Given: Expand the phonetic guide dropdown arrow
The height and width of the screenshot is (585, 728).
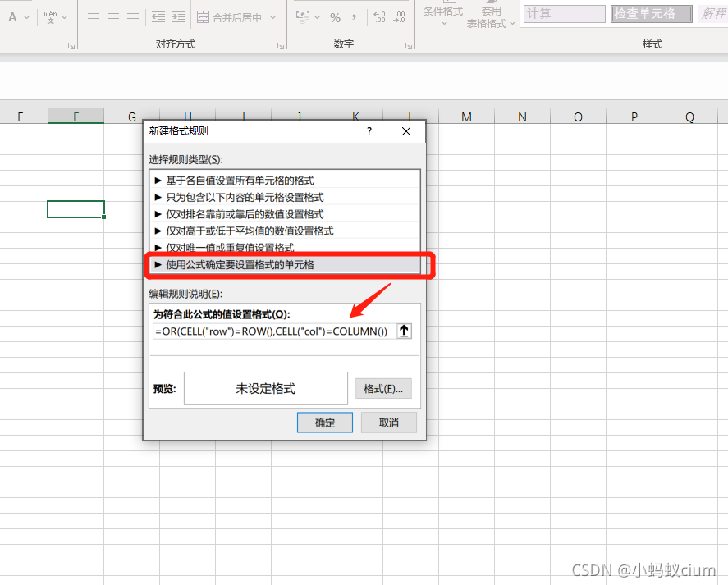Looking at the screenshot, I should 65,18.
